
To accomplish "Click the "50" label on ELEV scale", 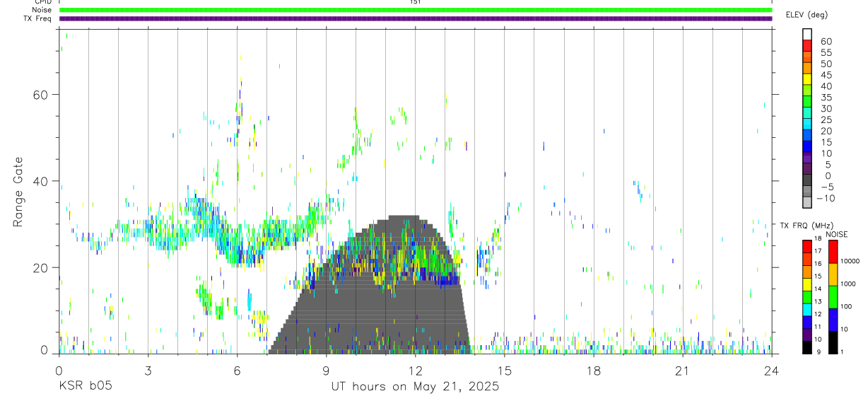I will (x=826, y=64).
